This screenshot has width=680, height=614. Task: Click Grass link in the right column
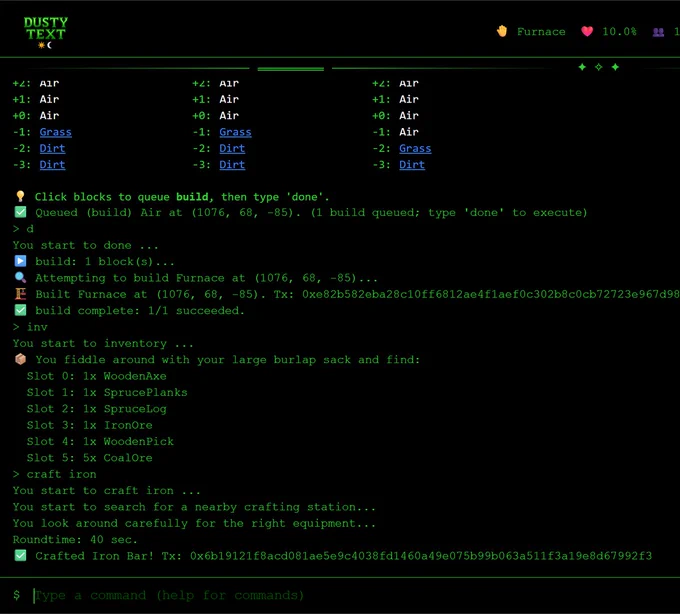[415, 148]
